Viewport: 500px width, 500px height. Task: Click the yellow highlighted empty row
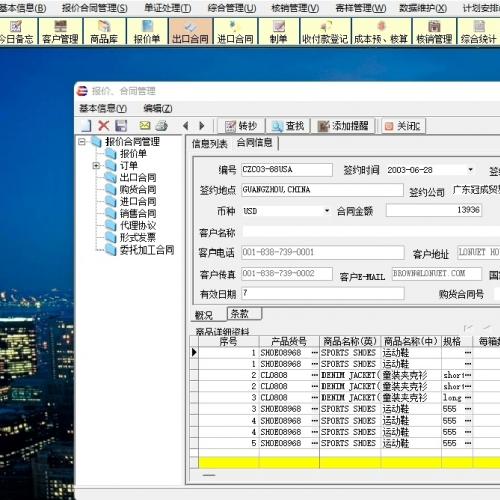pyautogui.click(x=349, y=463)
